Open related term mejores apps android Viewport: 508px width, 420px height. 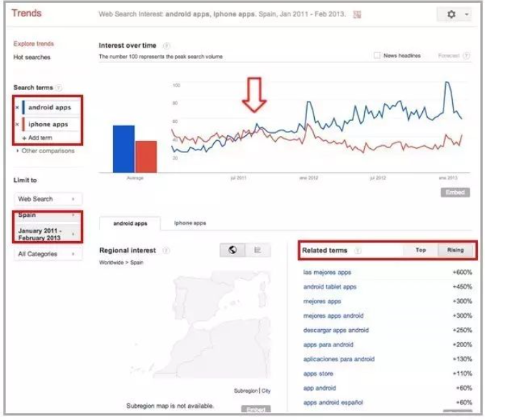[x=333, y=316]
